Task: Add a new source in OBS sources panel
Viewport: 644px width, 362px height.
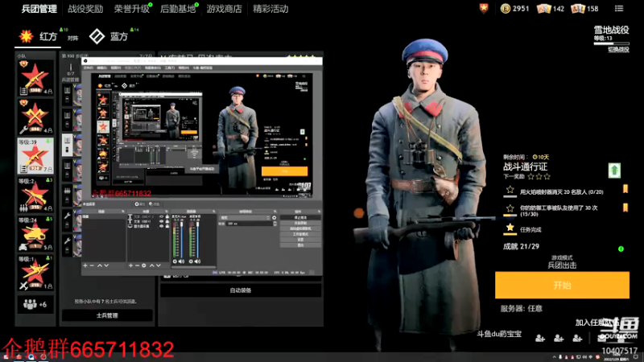Action: (x=130, y=265)
